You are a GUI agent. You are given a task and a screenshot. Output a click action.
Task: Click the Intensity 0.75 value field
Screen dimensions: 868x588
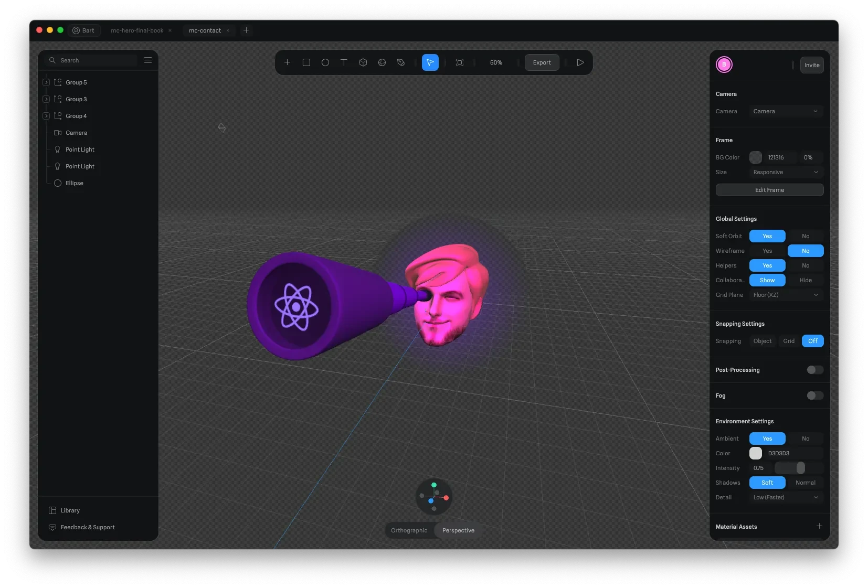click(x=760, y=468)
